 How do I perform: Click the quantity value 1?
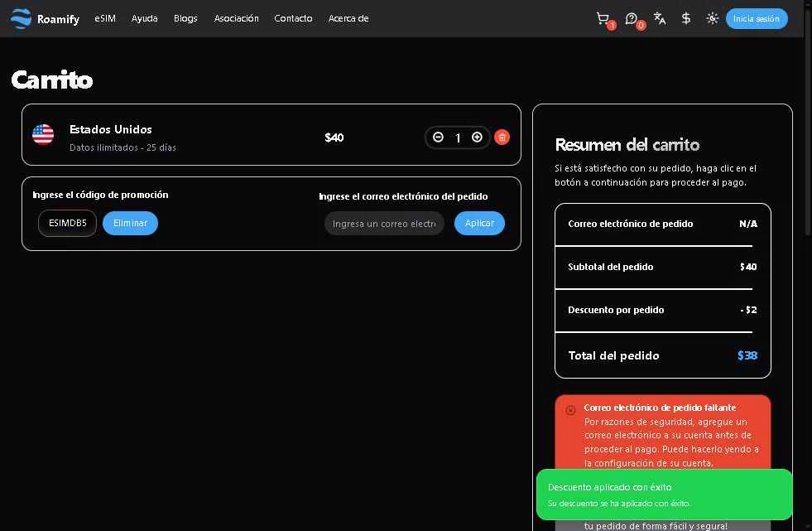pyautogui.click(x=458, y=138)
